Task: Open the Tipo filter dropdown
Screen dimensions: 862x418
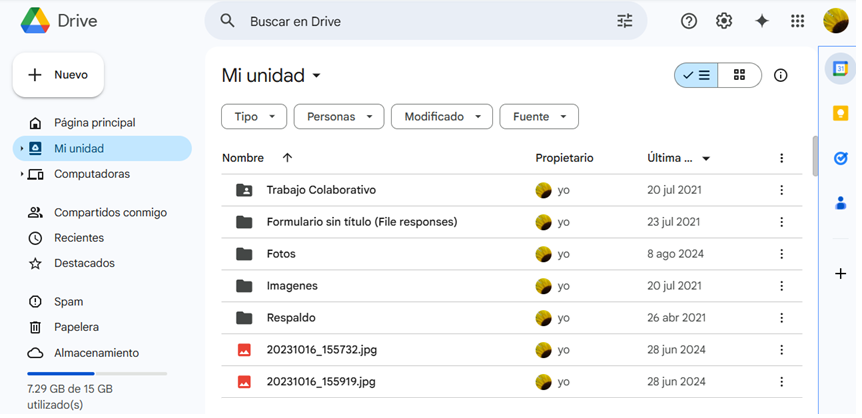Action: tap(254, 117)
